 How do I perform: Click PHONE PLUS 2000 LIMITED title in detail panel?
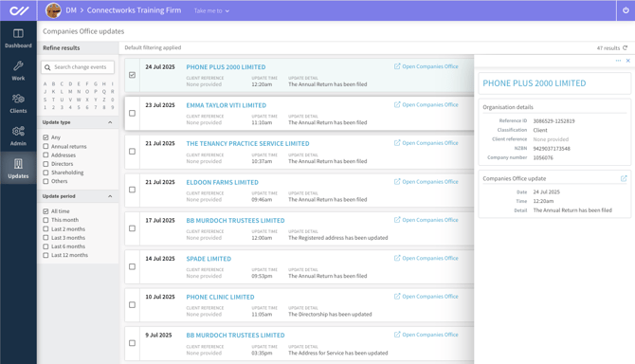tap(535, 83)
